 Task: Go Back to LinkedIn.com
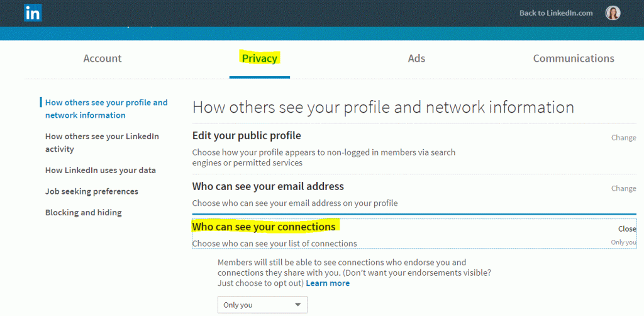tap(556, 13)
